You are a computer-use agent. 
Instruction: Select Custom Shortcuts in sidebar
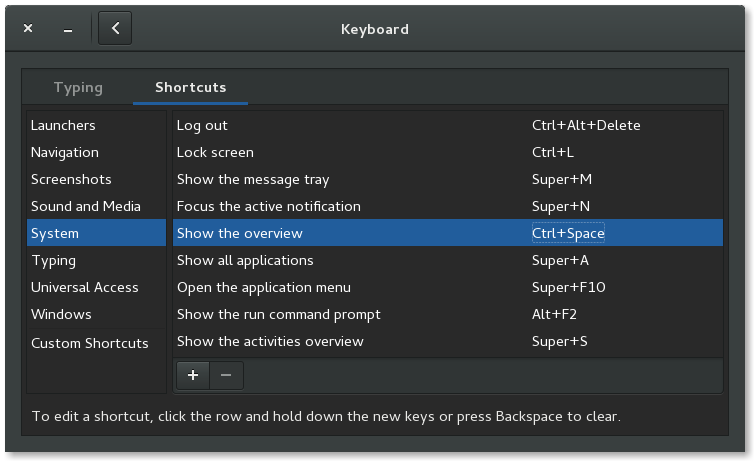click(x=90, y=343)
